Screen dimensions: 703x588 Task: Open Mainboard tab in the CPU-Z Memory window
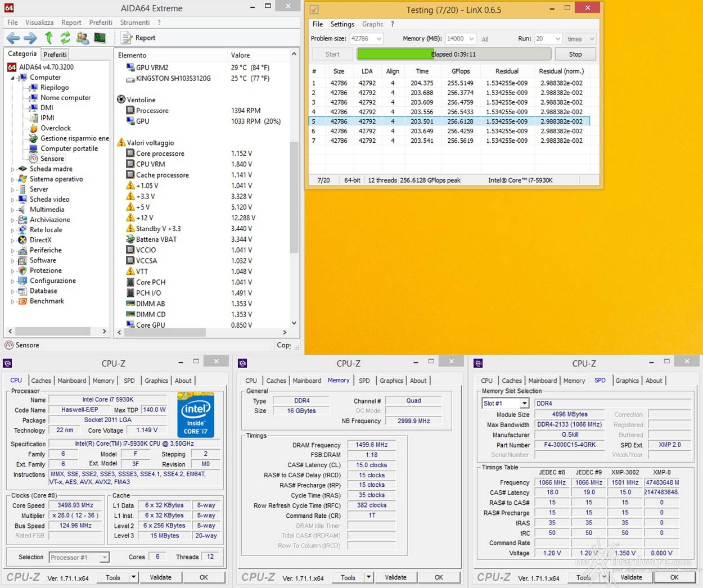tap(307, 381)
